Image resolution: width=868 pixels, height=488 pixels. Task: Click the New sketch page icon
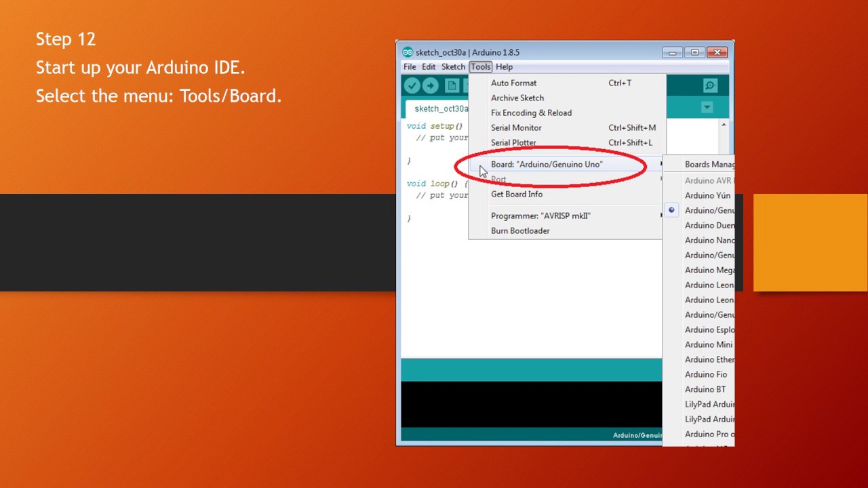coord(452,85)
